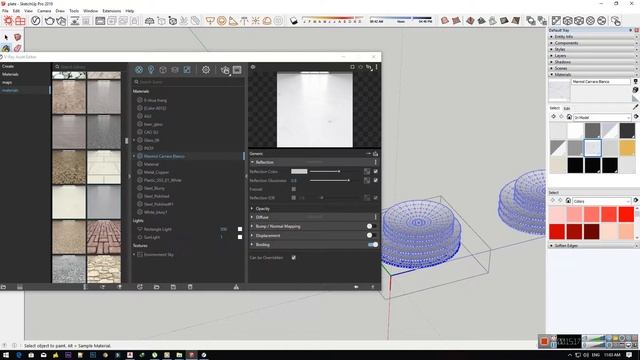Click the V-Ray Spot Light toolbar icon
Screen dimensions: 640x360
click(233, 21)
